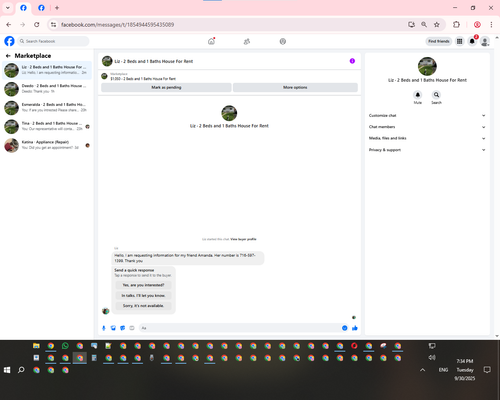Send a thumbs-up like
Screen dimensions: 500x400
point(355,328)
